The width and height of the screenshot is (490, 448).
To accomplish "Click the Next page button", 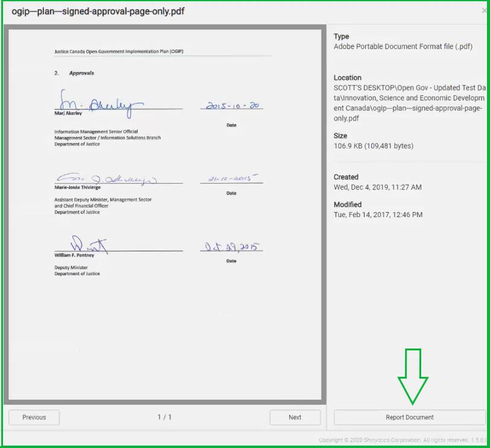I will pyautogui.click(x=294, y=417).
